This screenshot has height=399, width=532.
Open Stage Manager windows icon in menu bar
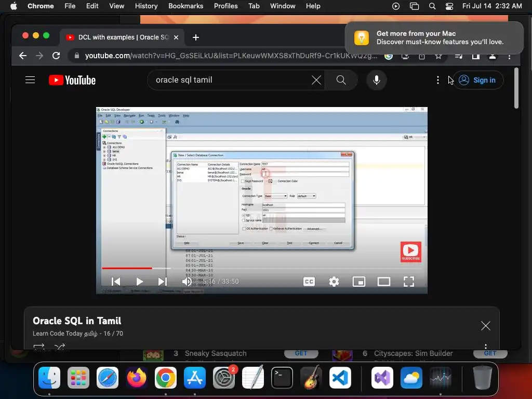click(414, 6)
